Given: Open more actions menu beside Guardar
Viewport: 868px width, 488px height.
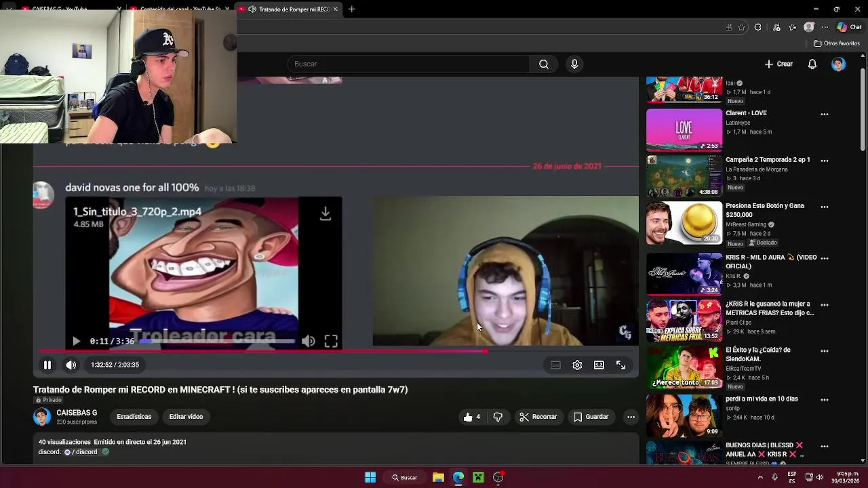Looking at the screenshot, I should [631, 417].
